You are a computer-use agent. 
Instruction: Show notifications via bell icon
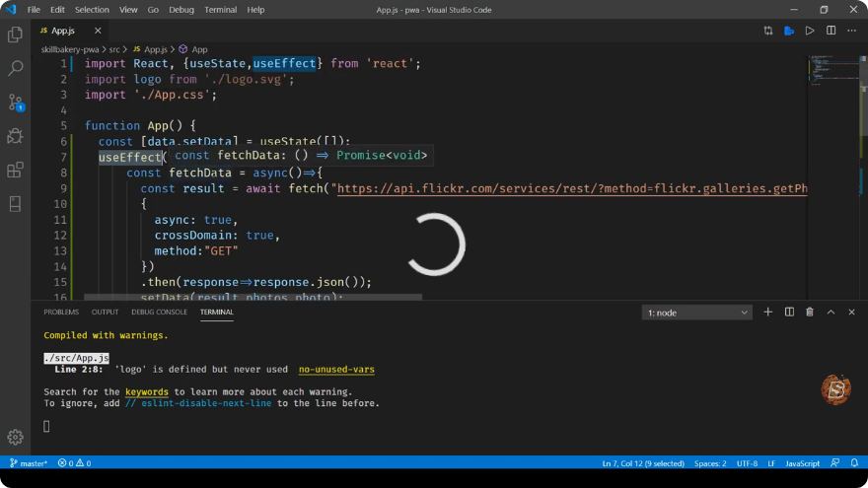coord(854,463)
